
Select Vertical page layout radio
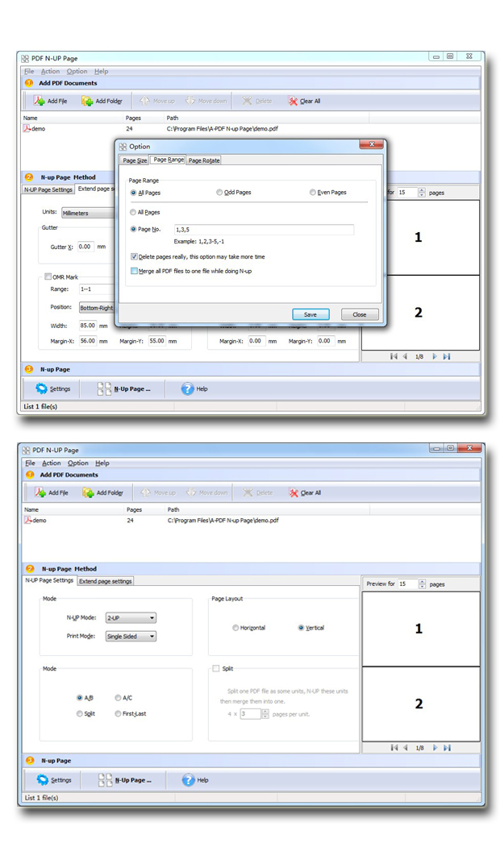302,628
